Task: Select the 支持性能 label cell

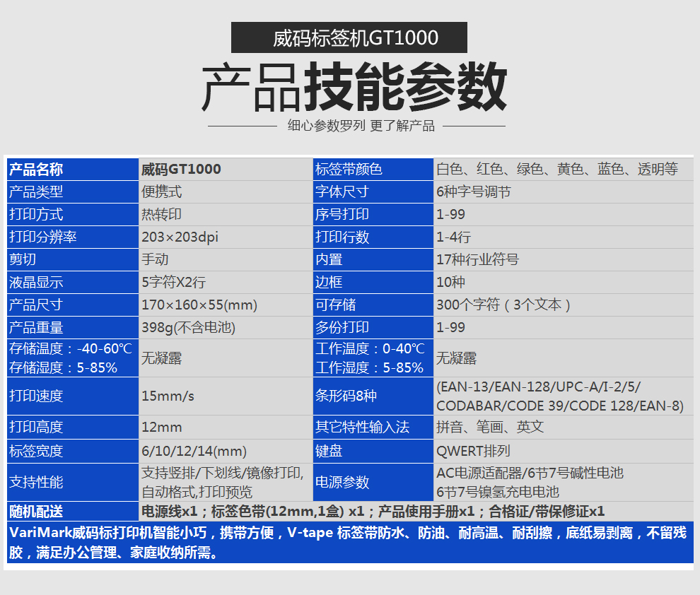Action: tap(72, 483)
